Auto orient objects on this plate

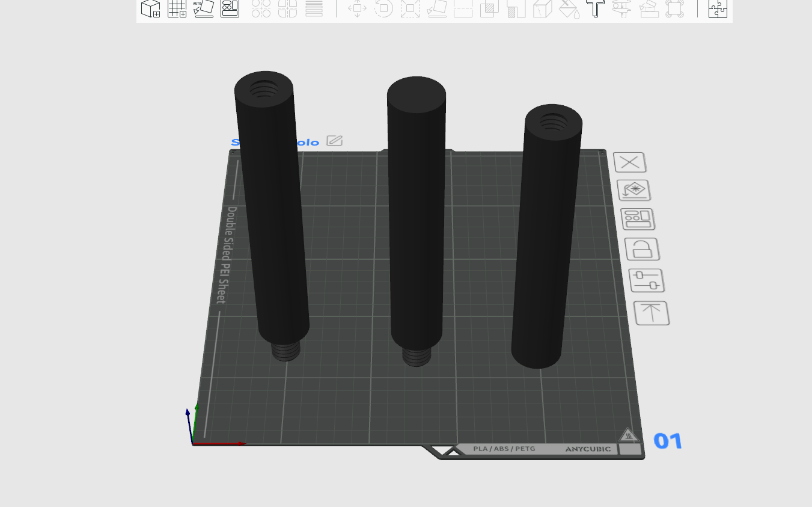[633, 190]
